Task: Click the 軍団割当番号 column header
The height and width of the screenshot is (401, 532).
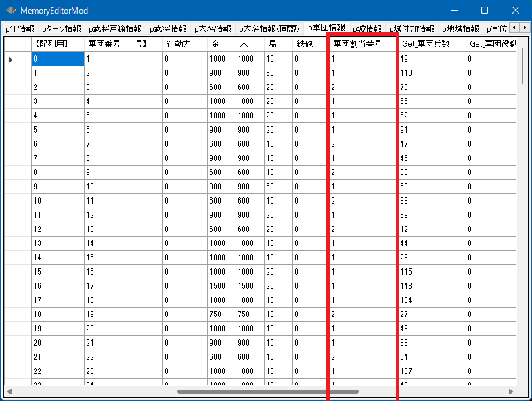Action: [362, 44]
